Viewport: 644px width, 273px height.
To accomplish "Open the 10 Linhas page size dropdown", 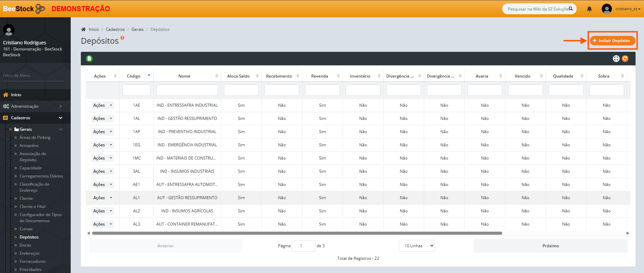I will tap(417, 246).
